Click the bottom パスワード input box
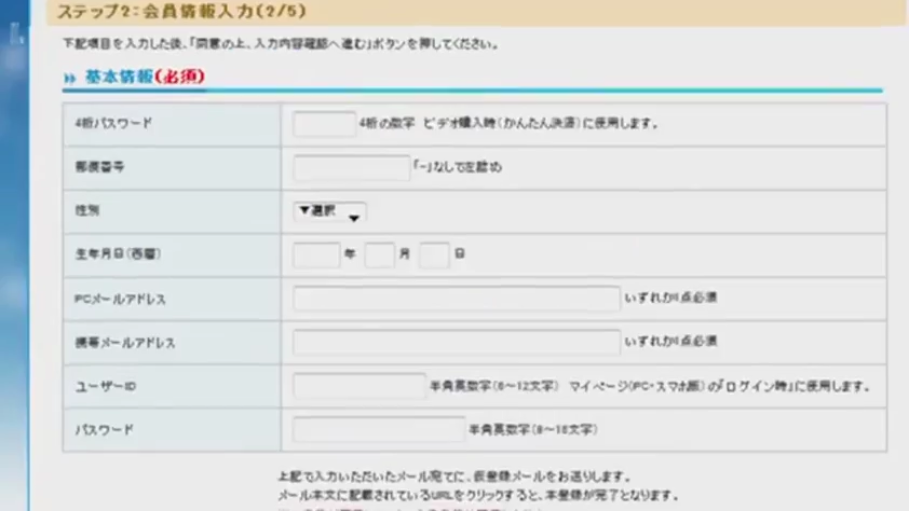 click(x=378, y=430)
